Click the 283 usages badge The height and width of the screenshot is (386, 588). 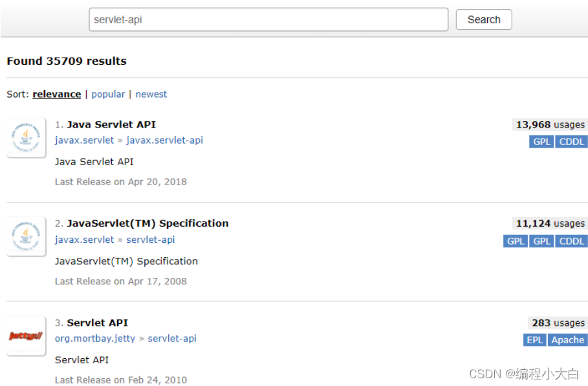558,323
